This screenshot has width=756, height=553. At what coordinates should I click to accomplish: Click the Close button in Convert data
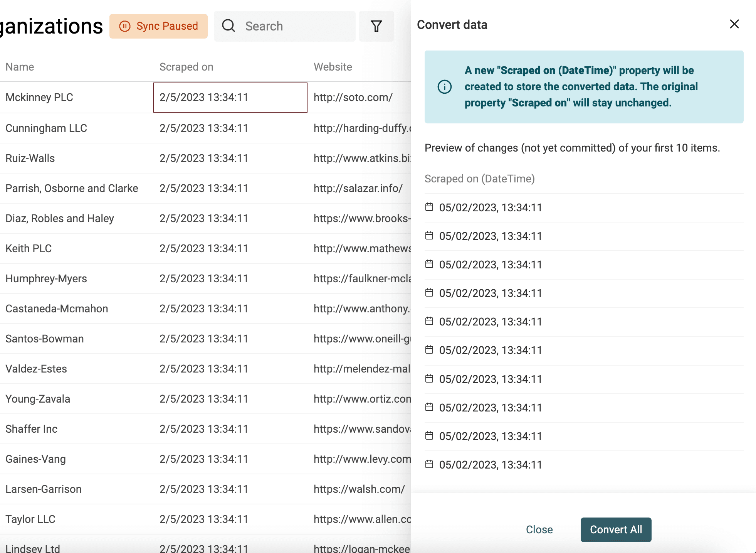(539, 529)
